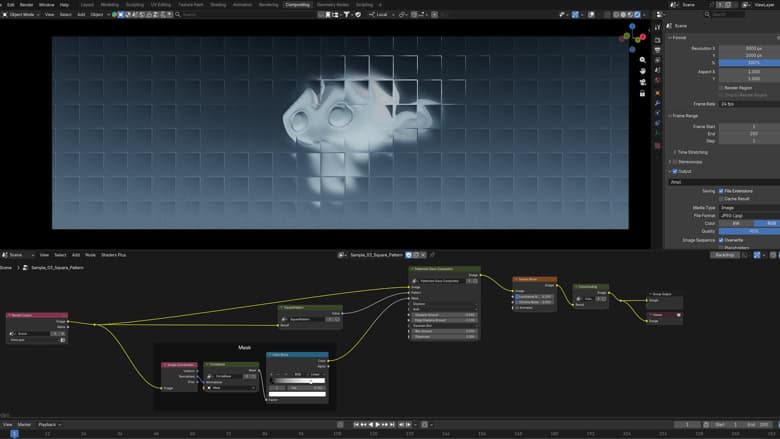Open the Texture properties tab icon
Image resolution: width=780 pixels, height=439 pixels.
[x=658, y=146]
